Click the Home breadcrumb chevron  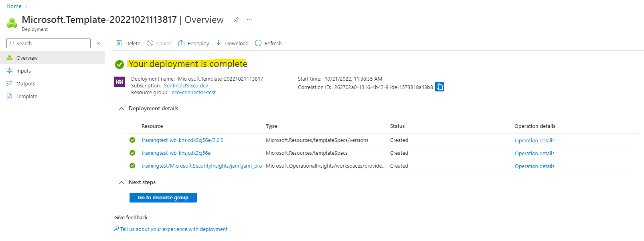tap(26, 6)
